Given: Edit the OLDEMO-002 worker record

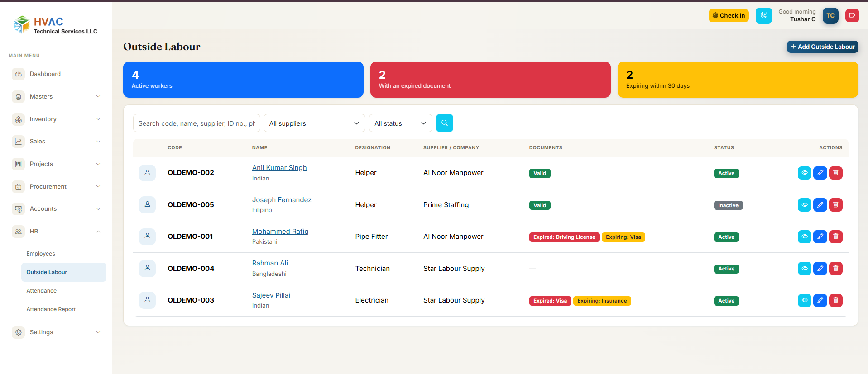Looking at the screenshot, I should [820, 173].
